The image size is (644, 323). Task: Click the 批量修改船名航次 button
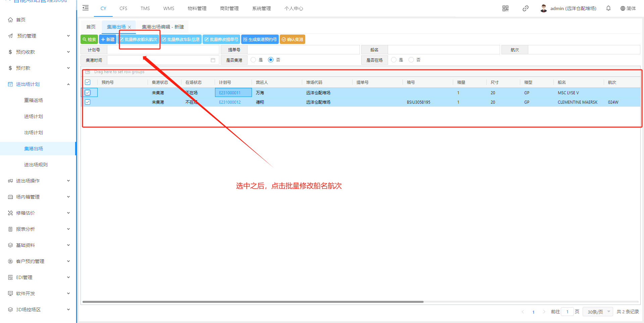[x=139, y=40]
